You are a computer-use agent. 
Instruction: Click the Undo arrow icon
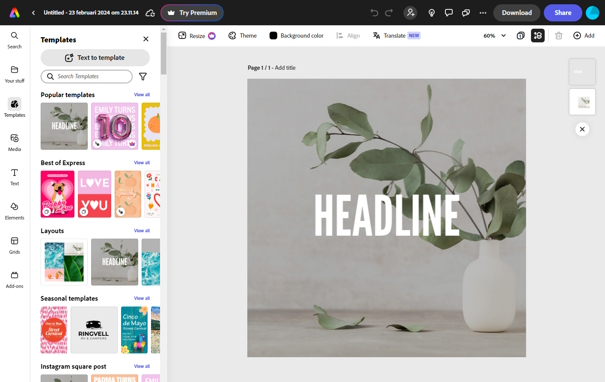coord(374,13)
